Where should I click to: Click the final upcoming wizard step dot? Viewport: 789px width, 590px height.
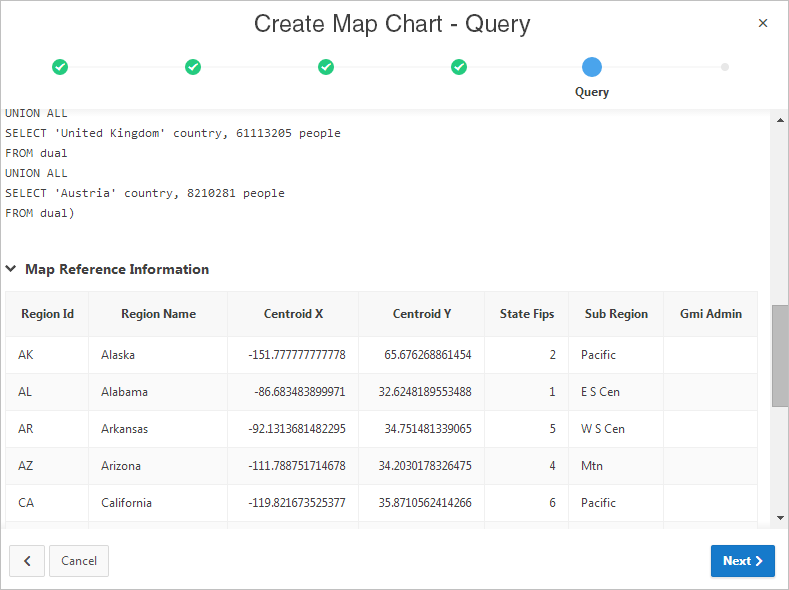point(725,67)
